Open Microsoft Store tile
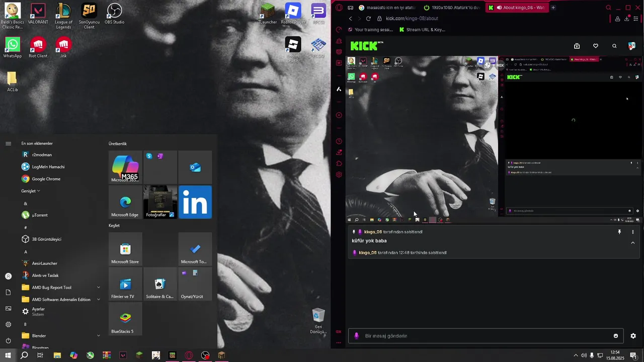 coord(125,249)
